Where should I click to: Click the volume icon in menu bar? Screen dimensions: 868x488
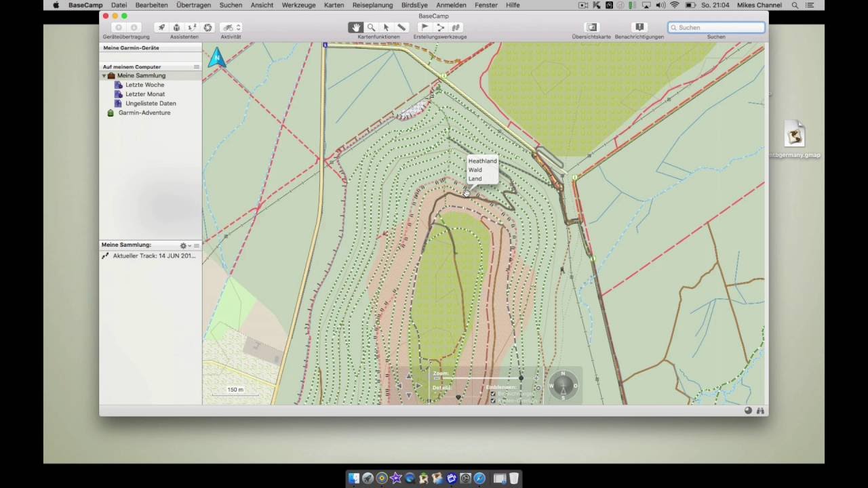660,5
